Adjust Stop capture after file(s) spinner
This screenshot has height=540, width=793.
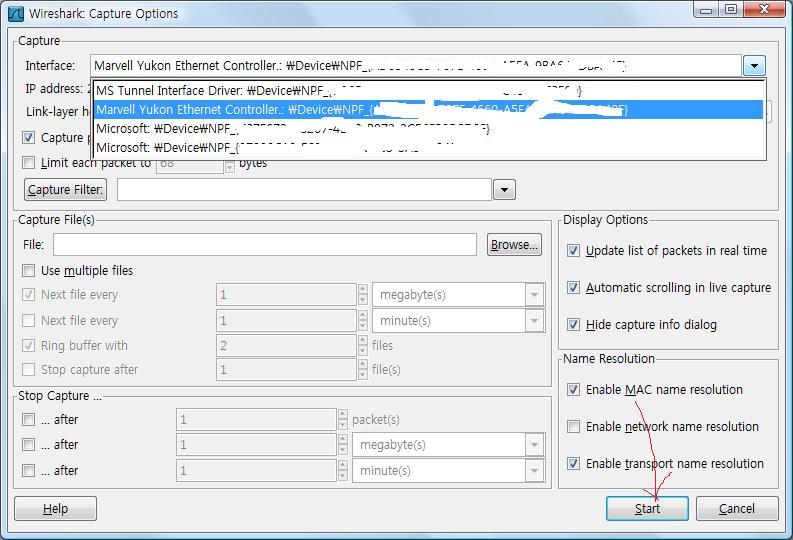[x=363, y=370]
